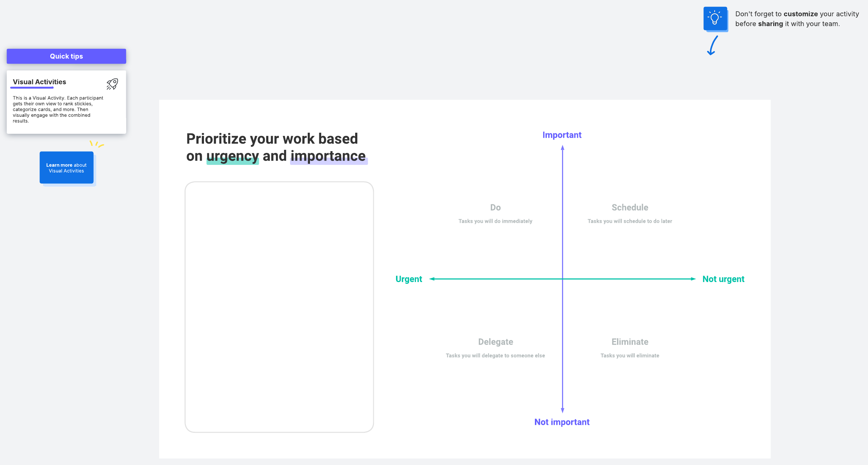Select the Eliminate quadrant heading

click(x=630, y=342)
